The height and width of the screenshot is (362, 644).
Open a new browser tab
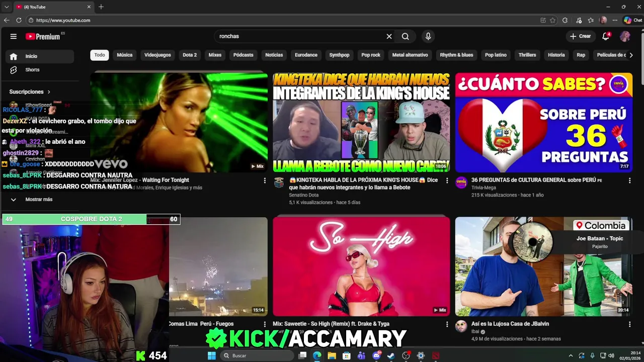click(101, 7)
